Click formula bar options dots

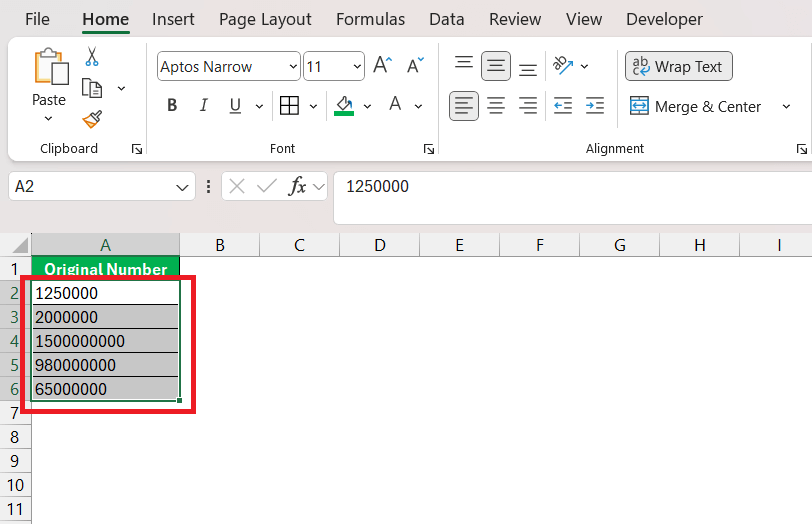click(208, 186)
